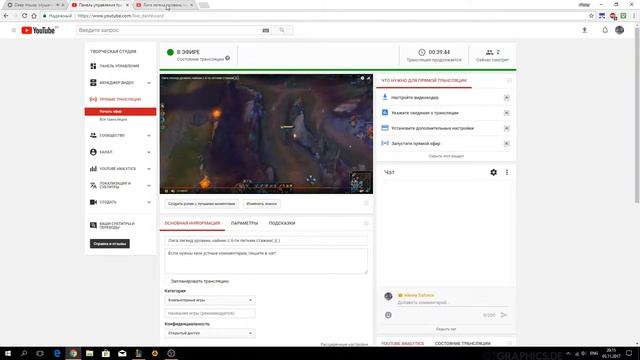Open the Windows action center icon

coord(629,353)
